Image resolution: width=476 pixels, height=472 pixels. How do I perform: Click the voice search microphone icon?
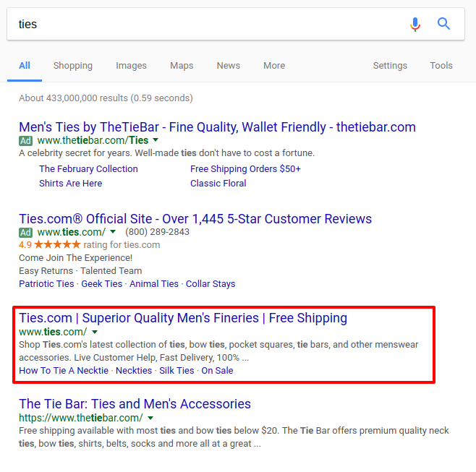tap(415, 25)
